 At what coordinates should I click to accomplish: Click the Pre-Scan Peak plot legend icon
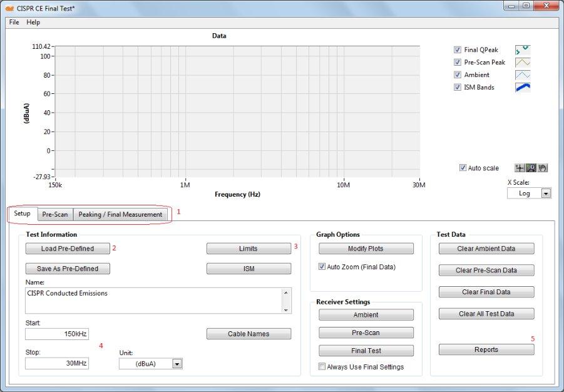click(523, 62)
